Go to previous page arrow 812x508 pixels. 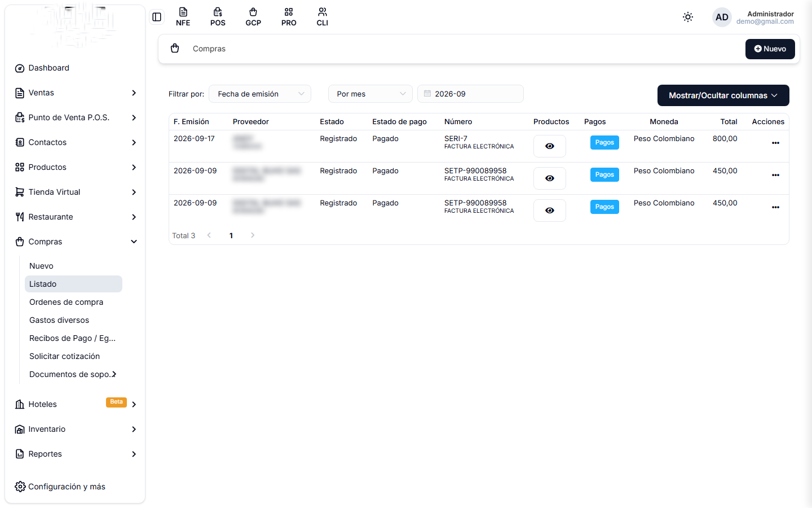tap(209, 235)
